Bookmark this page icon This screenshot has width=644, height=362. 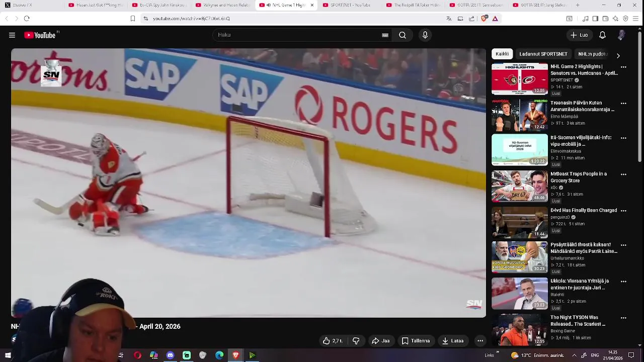click(x=133, y=19)
